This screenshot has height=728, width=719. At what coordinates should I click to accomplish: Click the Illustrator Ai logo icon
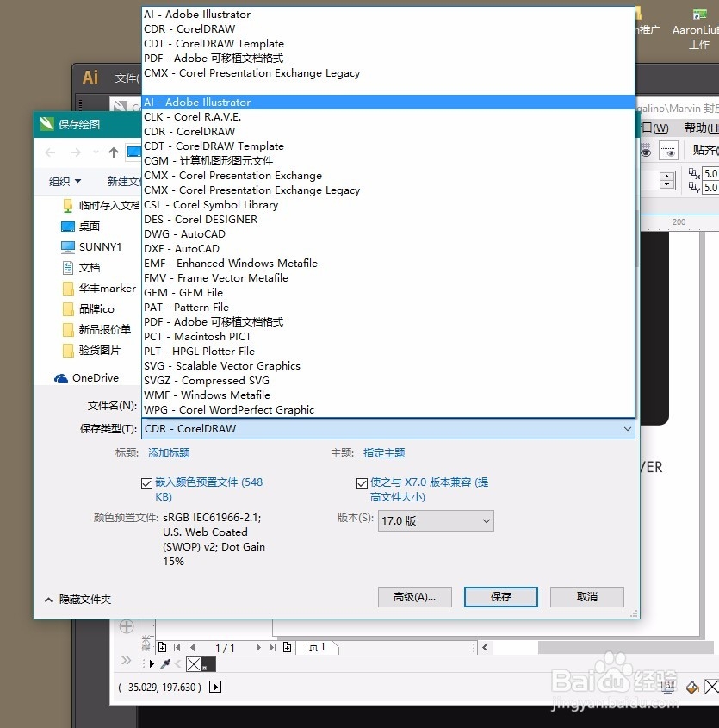tap(90, 77)
